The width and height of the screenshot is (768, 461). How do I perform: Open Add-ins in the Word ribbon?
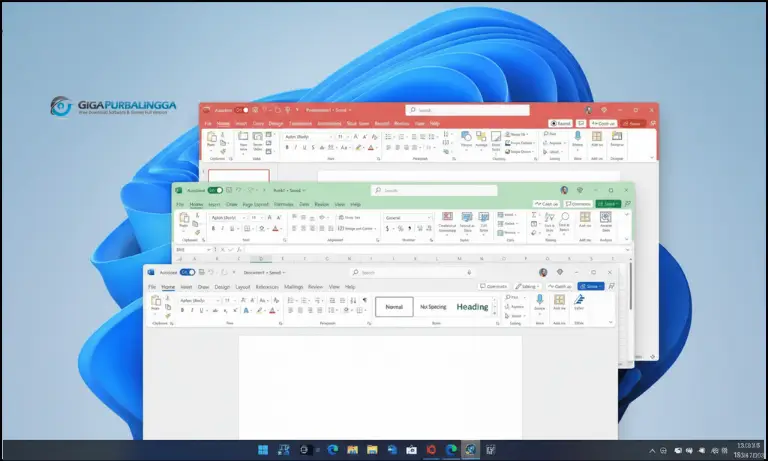click(559, 302)
